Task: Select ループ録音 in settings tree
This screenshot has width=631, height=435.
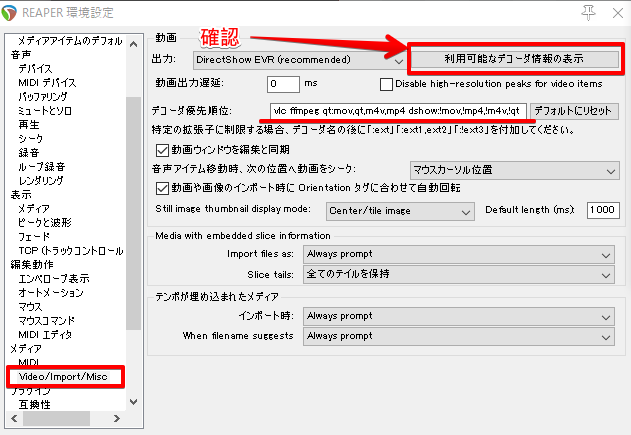Action: click(x=42, y=167)
